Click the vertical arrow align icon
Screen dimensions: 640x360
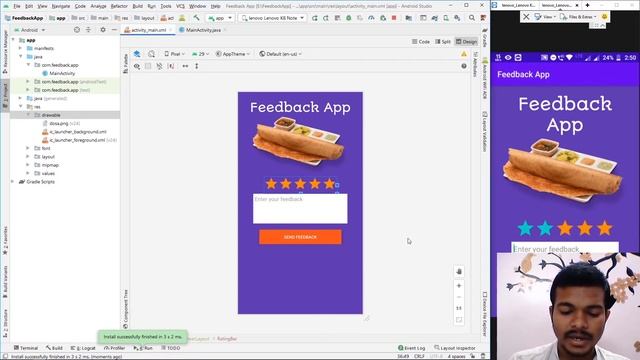[197, 66]
